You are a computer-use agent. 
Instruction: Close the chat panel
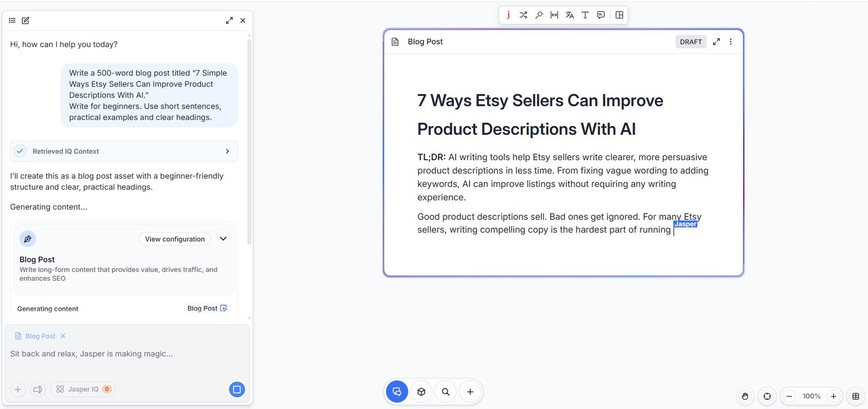(x=243, y=21)
